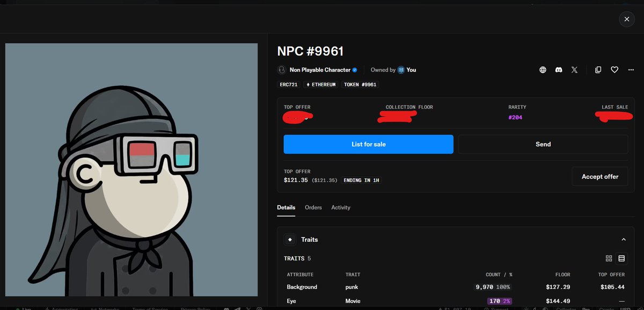Click the Movie trait value
Viewport: 644px width, 310px height.
tap(353, 301)
